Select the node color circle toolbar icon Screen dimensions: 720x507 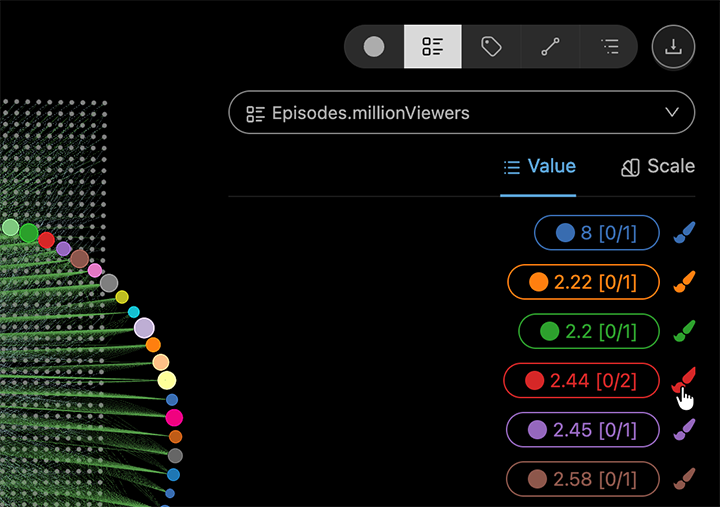(374, 47)
